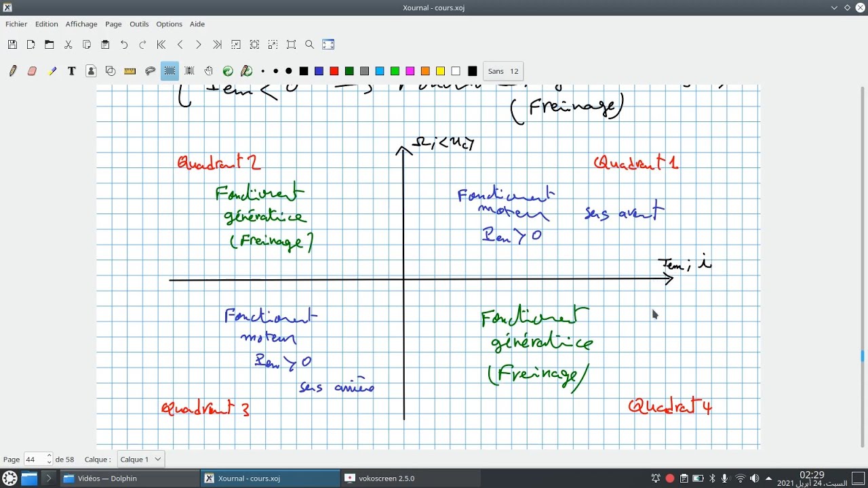Screen dimensions: 868x488
Task: Choose the Select Region lasso tool
Action: (x=151, y=71)
